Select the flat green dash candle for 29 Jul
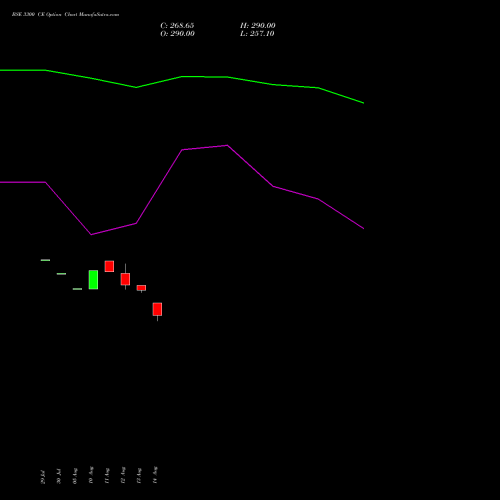The height and width of the screenshot is (500, 500). click(x=45, y=260)
